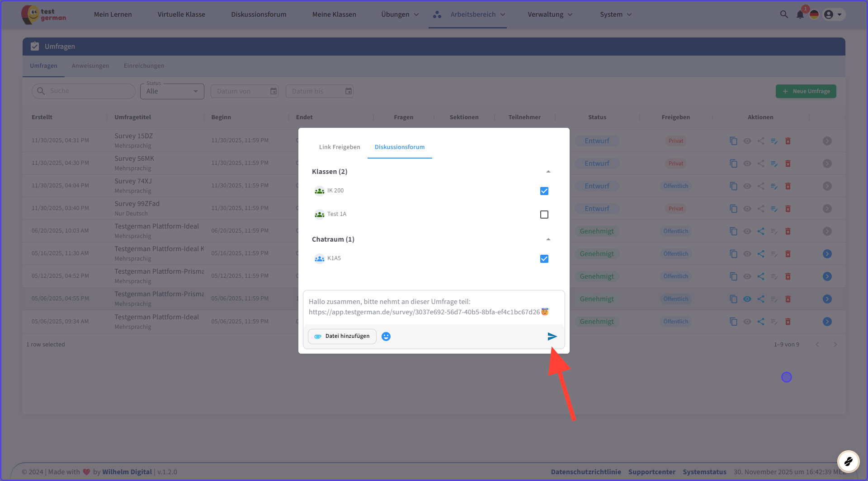Screen dimensions: 868x481
Task: Open the emoji picker in message box
Action: point(386,336)
